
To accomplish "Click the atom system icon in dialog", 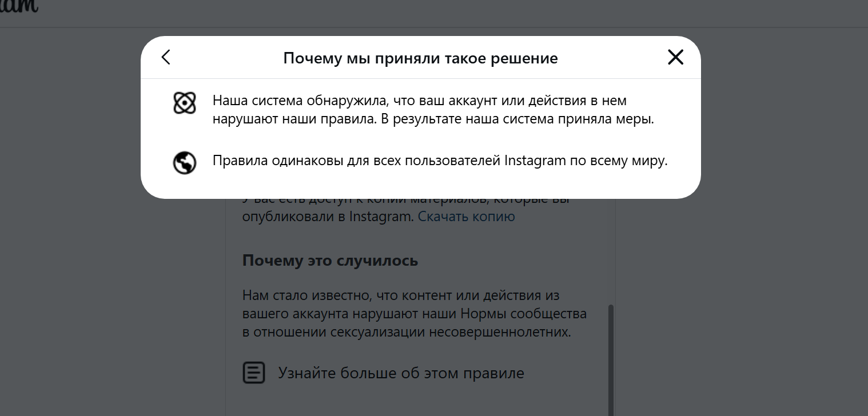I will (x=185, y=103).
